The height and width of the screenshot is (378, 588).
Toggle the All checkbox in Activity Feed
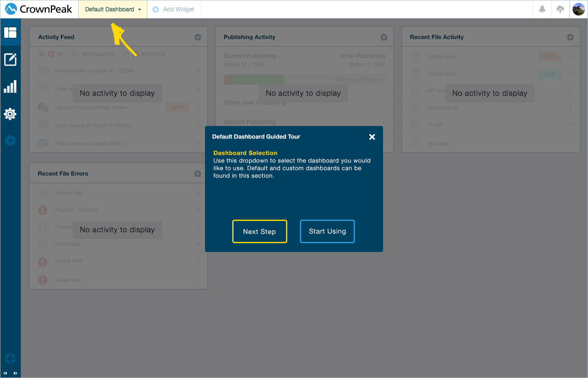click(41, 54)
